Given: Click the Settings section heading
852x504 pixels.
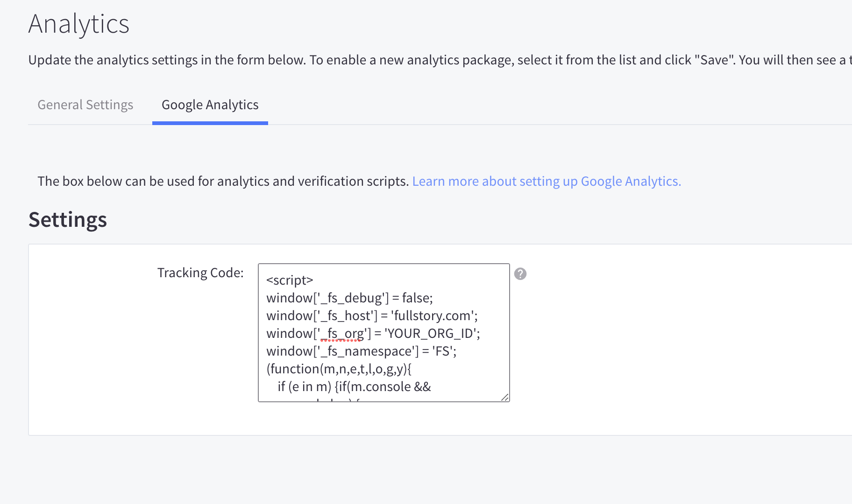Looking at the screenshot, I should point(68,219).
